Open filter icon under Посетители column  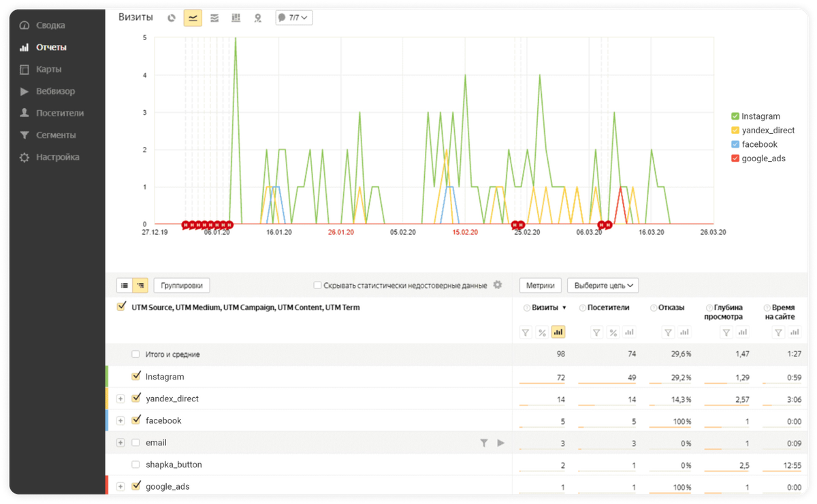pyautogui.click(x=596, y=333)
